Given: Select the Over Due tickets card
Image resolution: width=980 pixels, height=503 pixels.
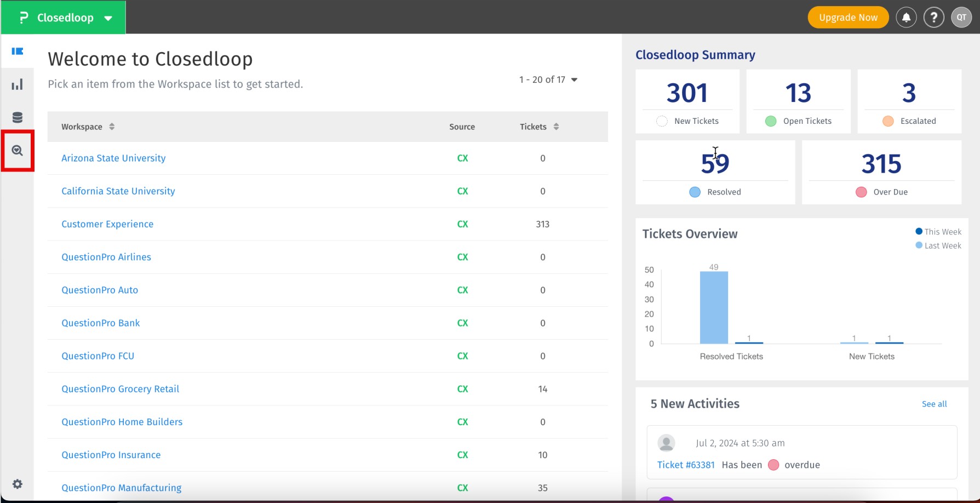Looking at the screenshot, I should [881, 173].
